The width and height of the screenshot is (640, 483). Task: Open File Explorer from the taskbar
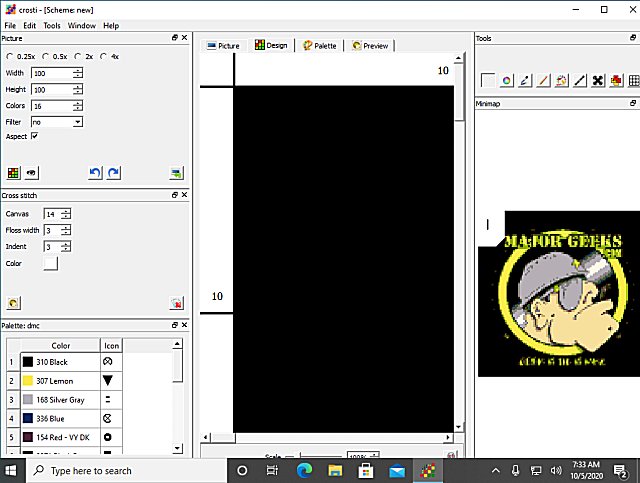coord(335,471)
